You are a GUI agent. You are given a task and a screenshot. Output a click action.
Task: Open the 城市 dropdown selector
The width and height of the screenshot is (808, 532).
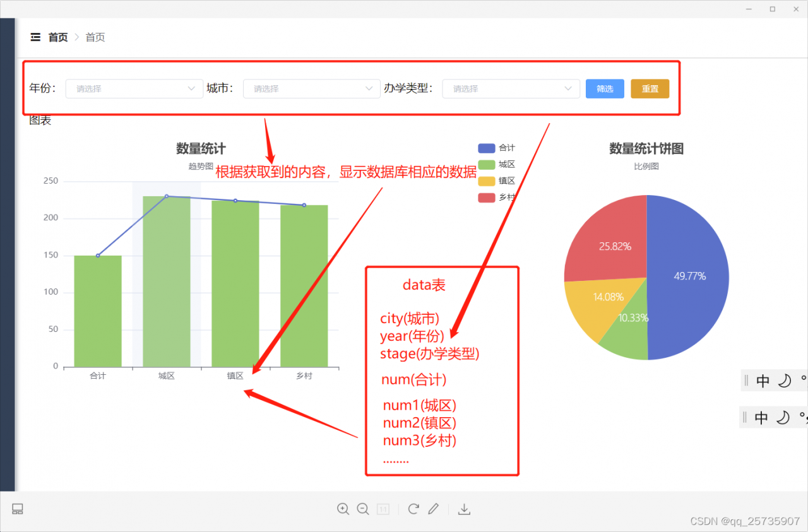[x=312, y=89]
